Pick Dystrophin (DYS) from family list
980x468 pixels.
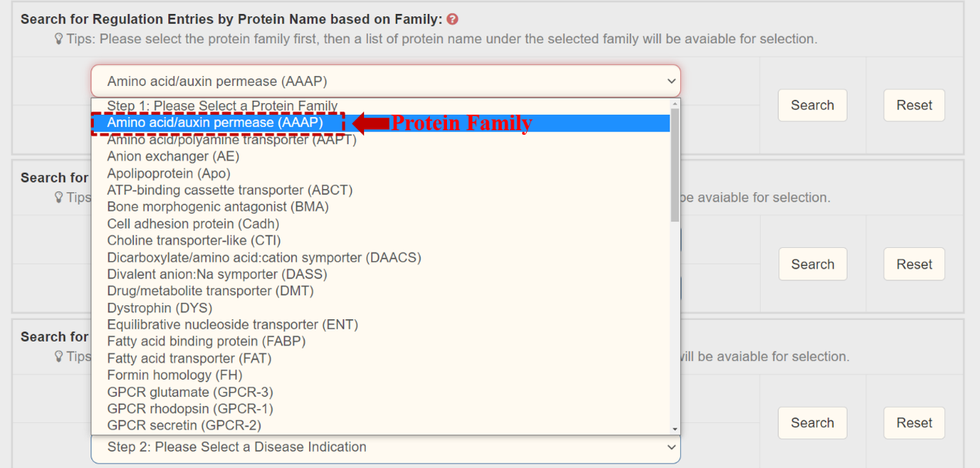[x=160, y=308]
